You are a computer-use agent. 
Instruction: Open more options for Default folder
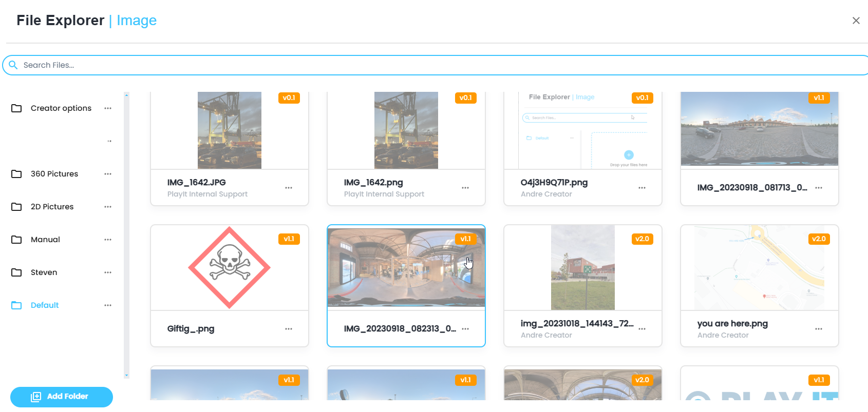click(108, 305)
